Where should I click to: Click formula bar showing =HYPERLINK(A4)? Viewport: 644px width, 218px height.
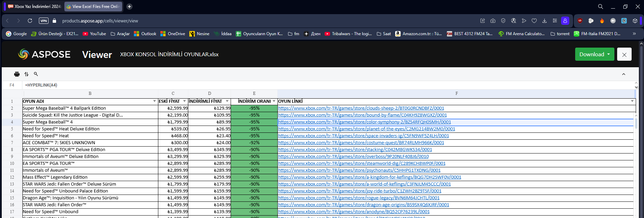(x=329, y=85)
